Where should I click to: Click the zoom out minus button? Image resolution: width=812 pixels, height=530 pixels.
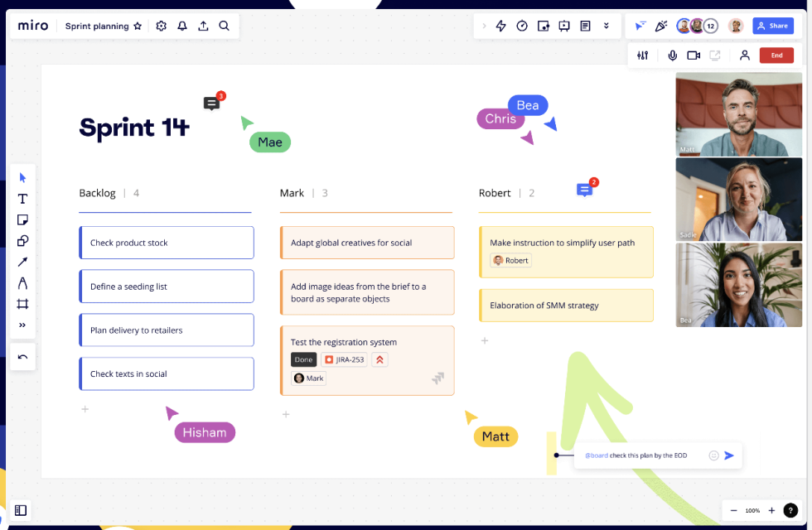pos(733,510)
